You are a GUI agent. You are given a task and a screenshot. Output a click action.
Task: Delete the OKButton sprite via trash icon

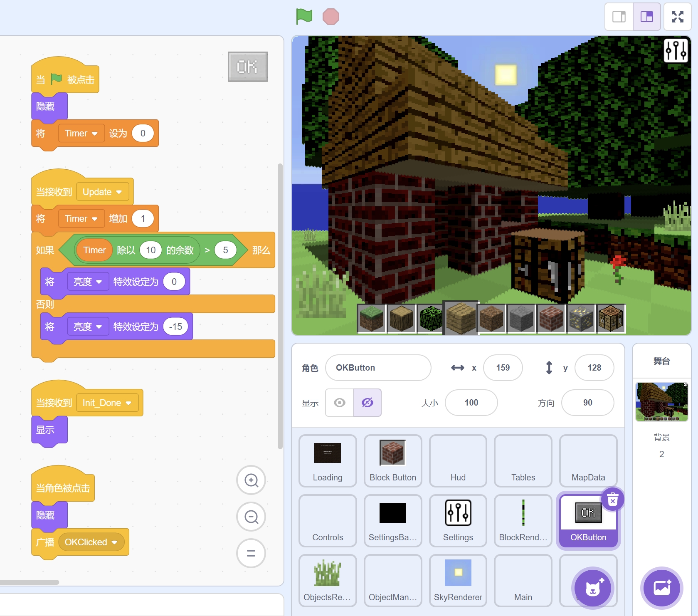pos(612,499)
